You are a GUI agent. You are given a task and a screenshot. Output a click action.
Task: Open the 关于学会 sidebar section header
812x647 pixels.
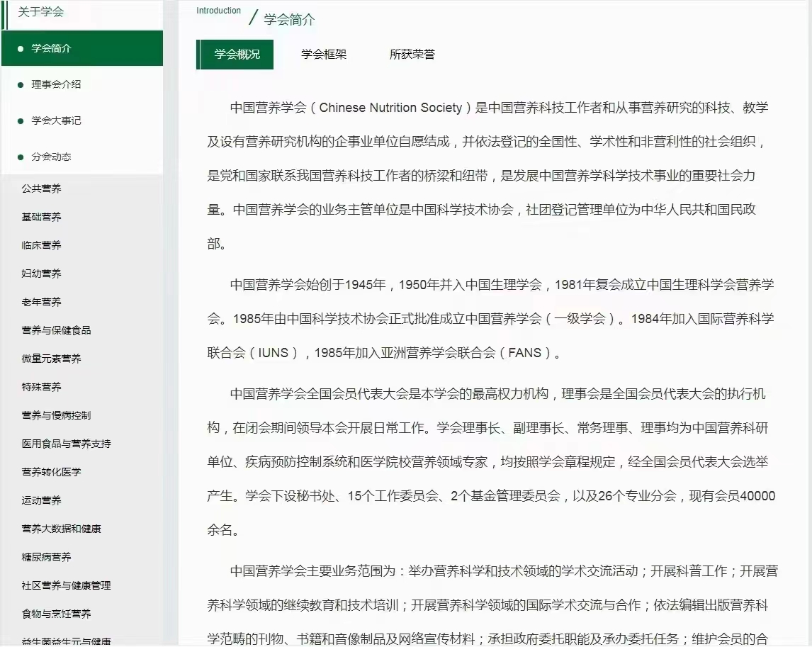[x=40, y=12]
